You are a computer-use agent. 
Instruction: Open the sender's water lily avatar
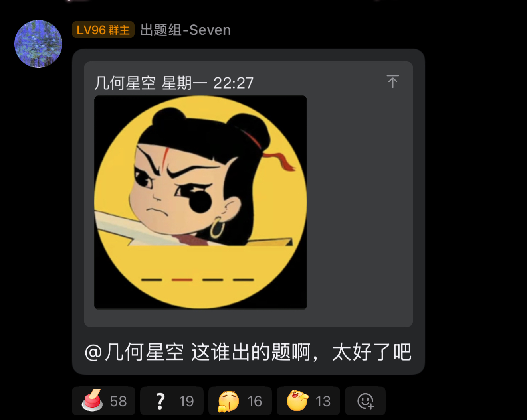pyautogui.click(x=38, y=44)
